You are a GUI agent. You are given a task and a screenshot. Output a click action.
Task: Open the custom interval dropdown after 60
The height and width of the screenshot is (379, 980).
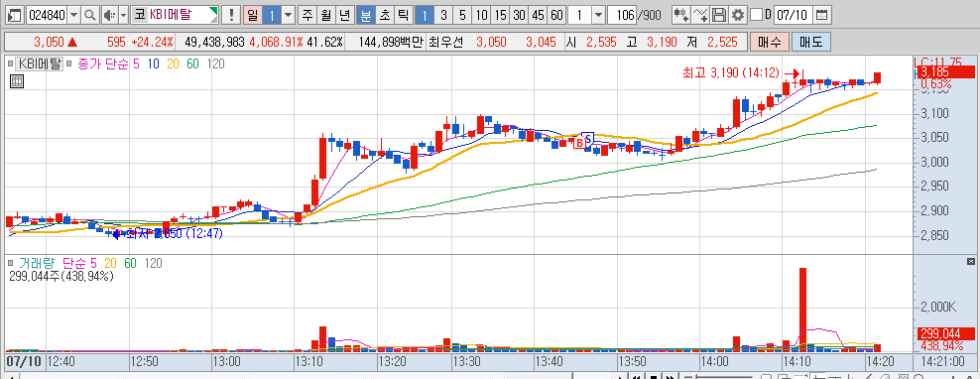(598, 14)
